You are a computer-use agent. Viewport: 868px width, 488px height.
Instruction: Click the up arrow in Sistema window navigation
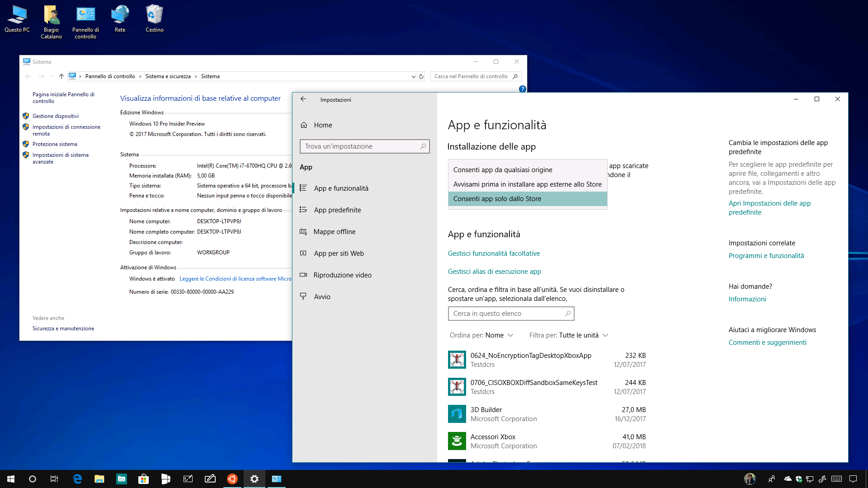(61, 76)
